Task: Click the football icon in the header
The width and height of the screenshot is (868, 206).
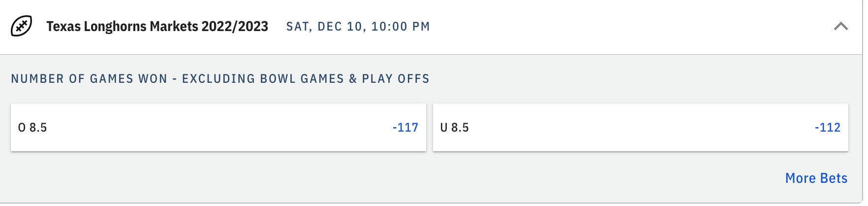Action: pos(22,26)
